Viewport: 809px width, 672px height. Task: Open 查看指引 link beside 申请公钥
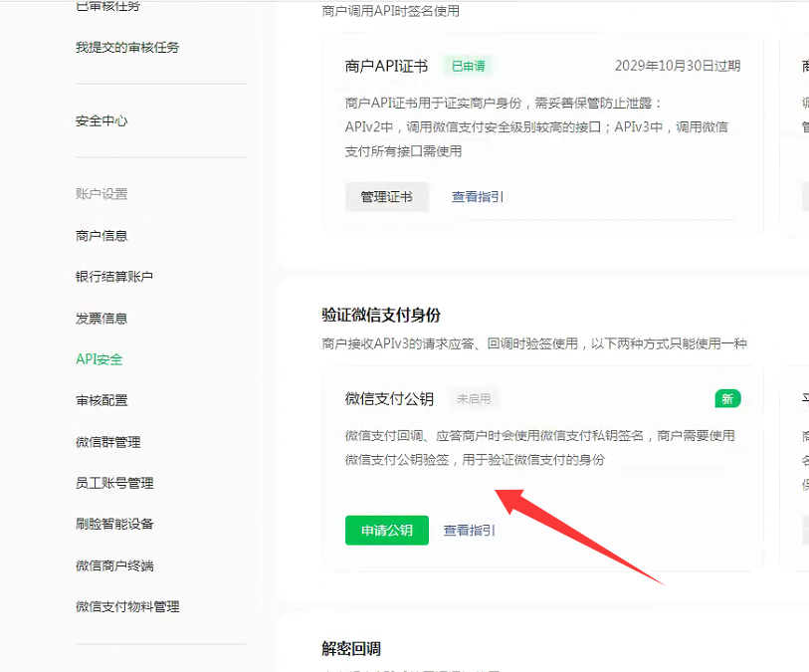pyautogui.click(x=470, y=531)
